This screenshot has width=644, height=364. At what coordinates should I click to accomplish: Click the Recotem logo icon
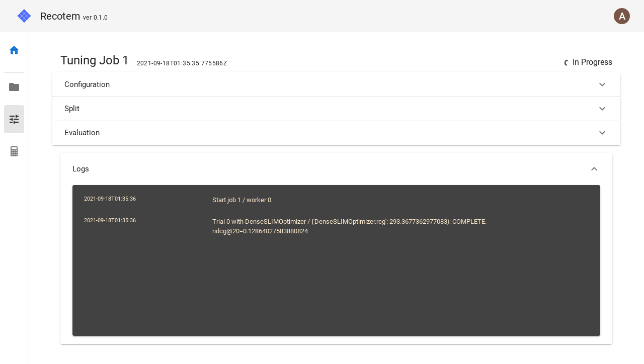[24, 16]
